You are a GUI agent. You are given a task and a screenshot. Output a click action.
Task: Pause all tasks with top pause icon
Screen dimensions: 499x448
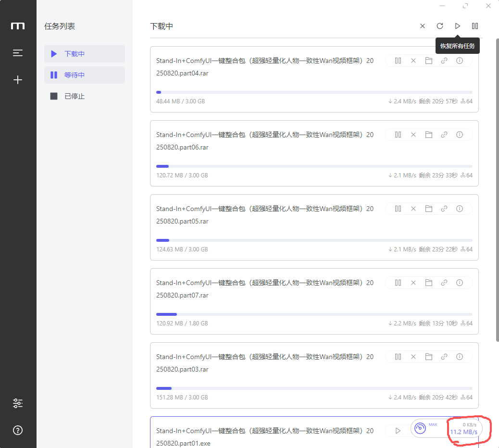[x=475, y=26]
